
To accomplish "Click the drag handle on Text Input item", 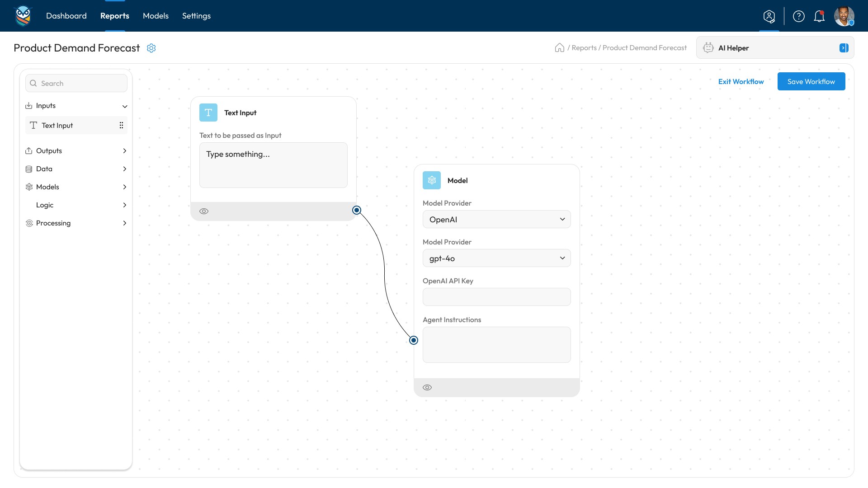I will tap(121, 125).
